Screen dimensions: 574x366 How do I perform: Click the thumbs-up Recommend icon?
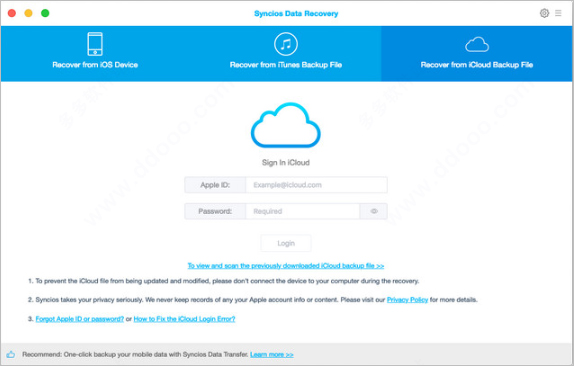(x=11, y=354)
